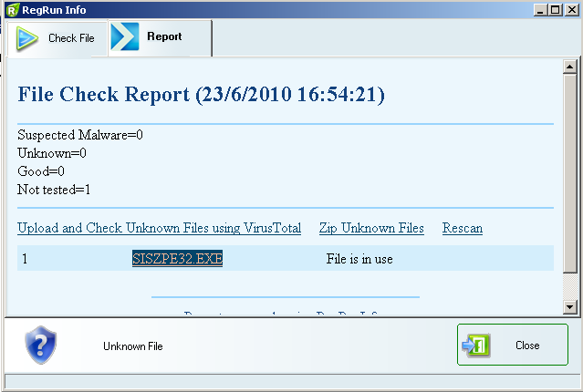The height and width of the screenshot is (392, 583).
Task: Minimize the RegRun Info window
Action: pos(540,10)
